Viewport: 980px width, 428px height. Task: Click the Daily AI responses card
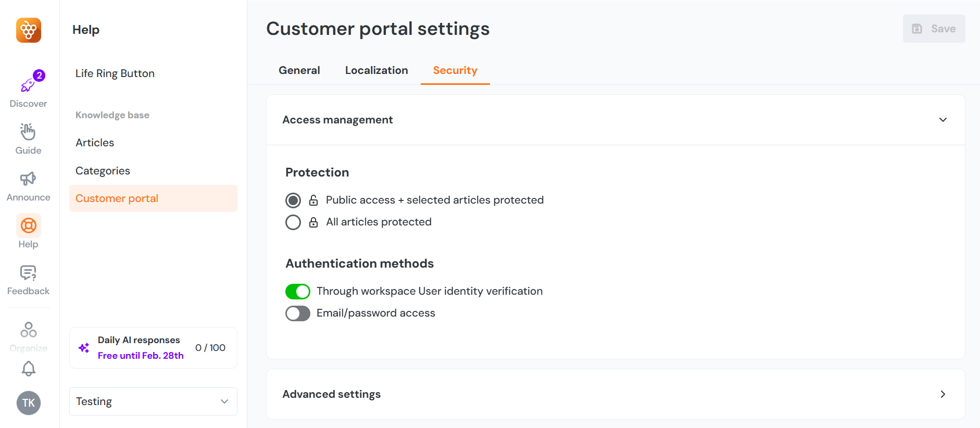point(153,348)
